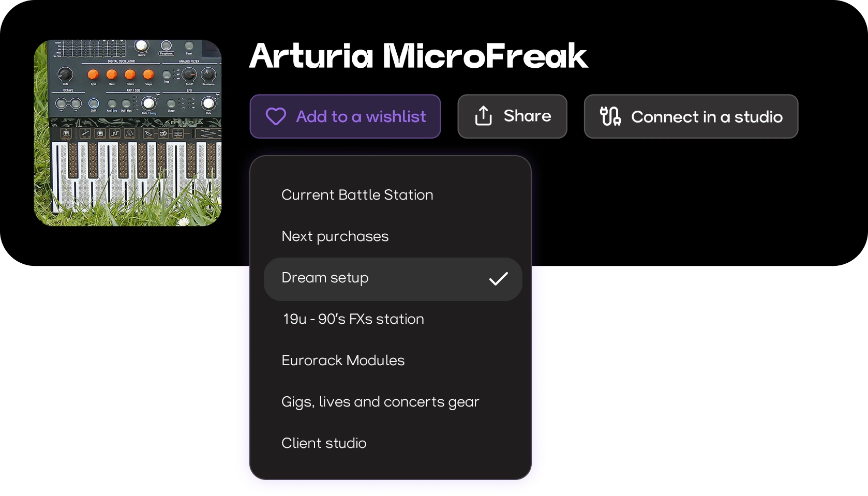Open the MicroFreak product thumbnail image
Screen dimensions: 868x496
pos(128,133)
